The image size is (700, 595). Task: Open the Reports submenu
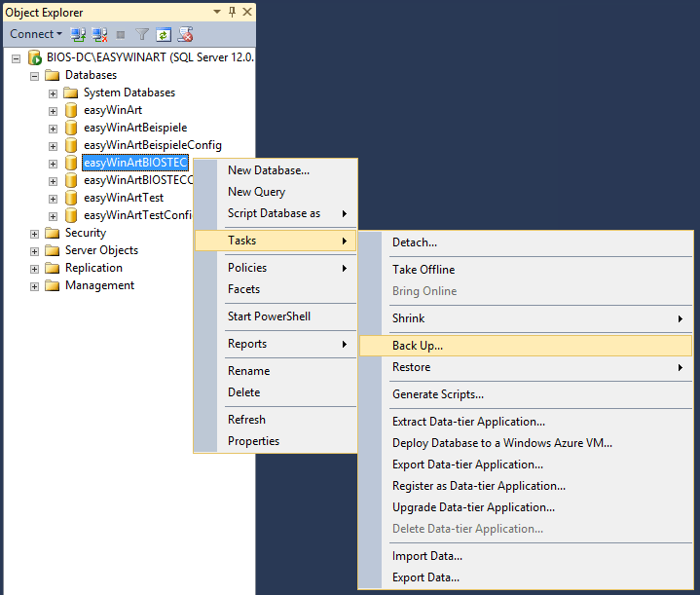276,344
